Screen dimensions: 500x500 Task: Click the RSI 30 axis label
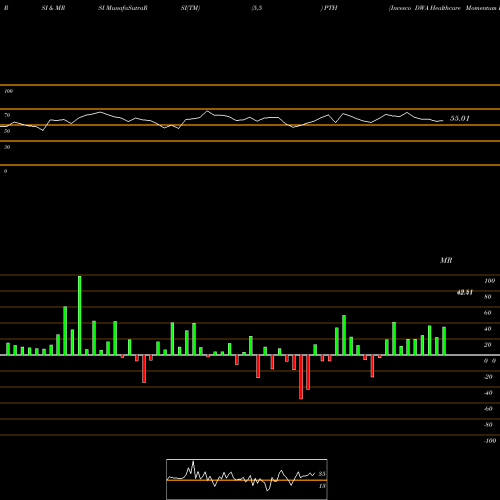pos(7,147)
